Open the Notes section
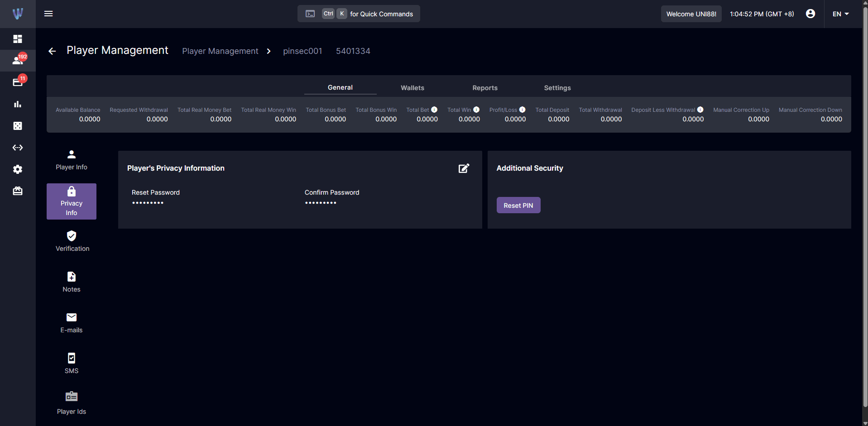Image resolution: width=868 pixels, height=426 pixels. (72, 282)
